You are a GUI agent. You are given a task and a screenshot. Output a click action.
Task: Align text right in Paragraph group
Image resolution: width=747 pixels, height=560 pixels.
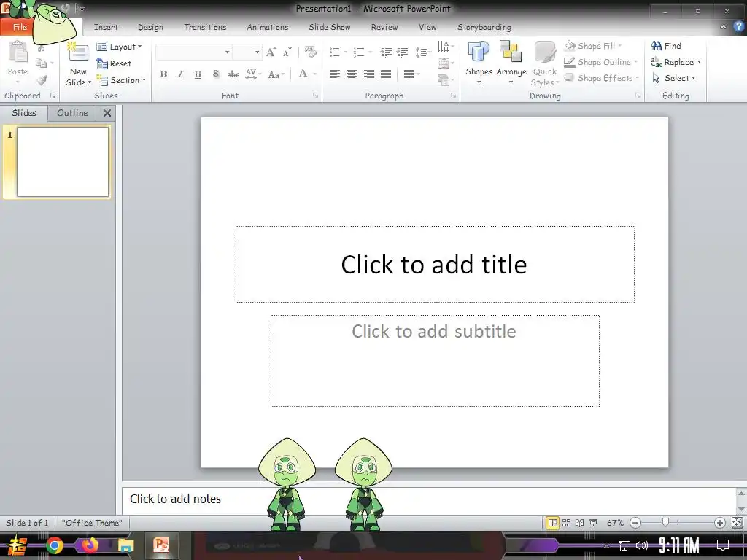point(368,74)
